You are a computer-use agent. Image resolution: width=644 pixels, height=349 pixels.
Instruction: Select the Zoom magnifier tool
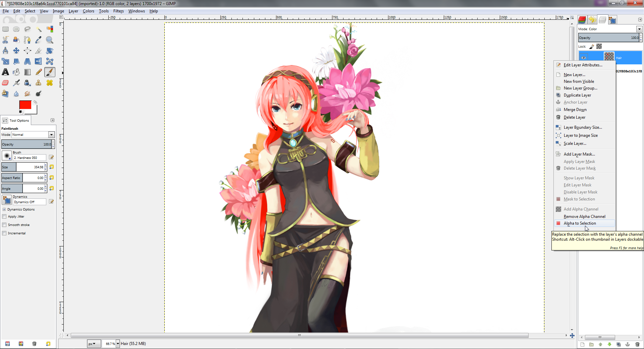(x=50, y=40)
